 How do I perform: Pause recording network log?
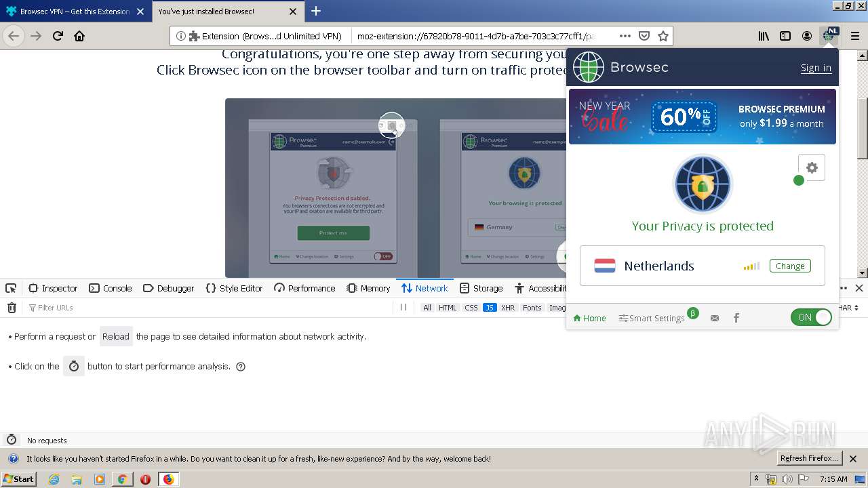(403, 308)
